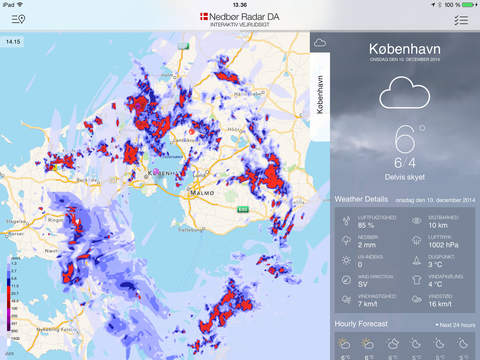Click the visibility eye icon
Image resolution: width=480 pixels, height=360 pixels.
(417, 221)
